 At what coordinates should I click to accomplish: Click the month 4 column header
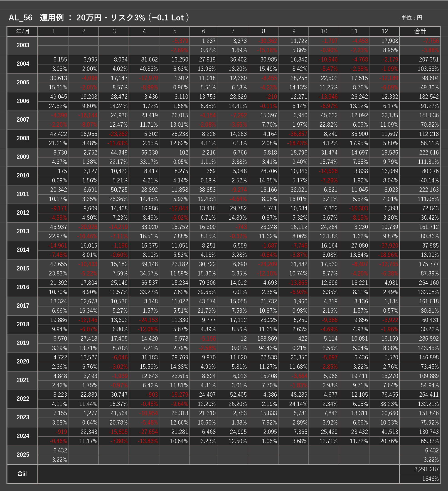pyautogui.click(x=144, y=31)
